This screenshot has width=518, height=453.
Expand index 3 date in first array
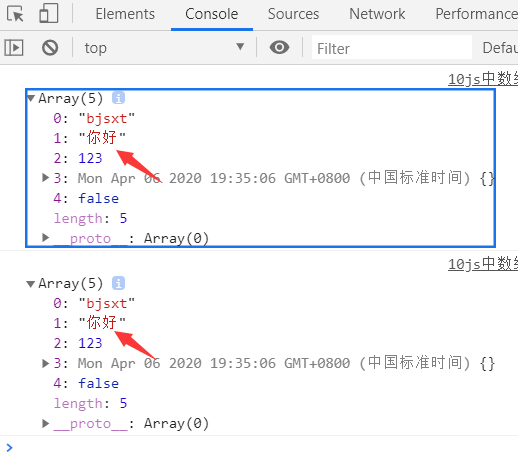click(x=45, y=178)
